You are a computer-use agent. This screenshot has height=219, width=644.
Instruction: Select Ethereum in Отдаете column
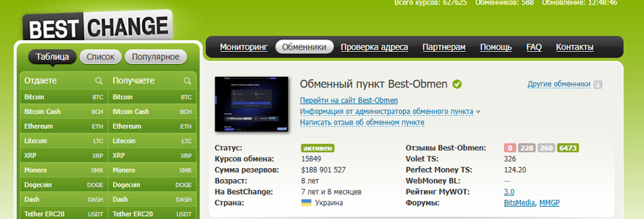(64, 126)
